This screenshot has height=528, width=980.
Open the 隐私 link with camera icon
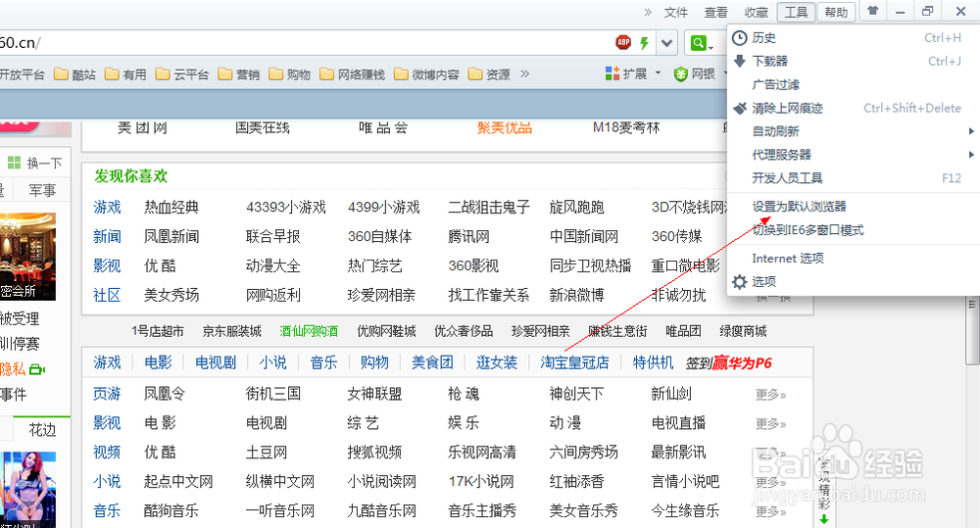point(22,369)
